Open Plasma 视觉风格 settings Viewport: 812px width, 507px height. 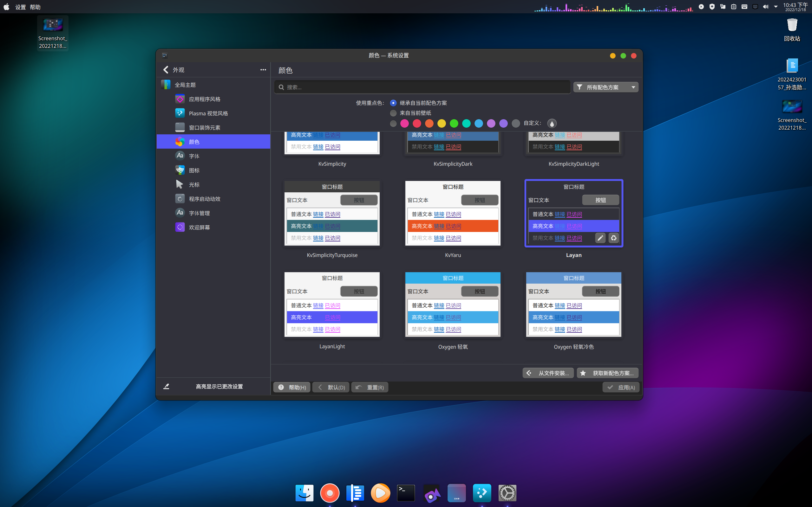click(x=208, y=113)
